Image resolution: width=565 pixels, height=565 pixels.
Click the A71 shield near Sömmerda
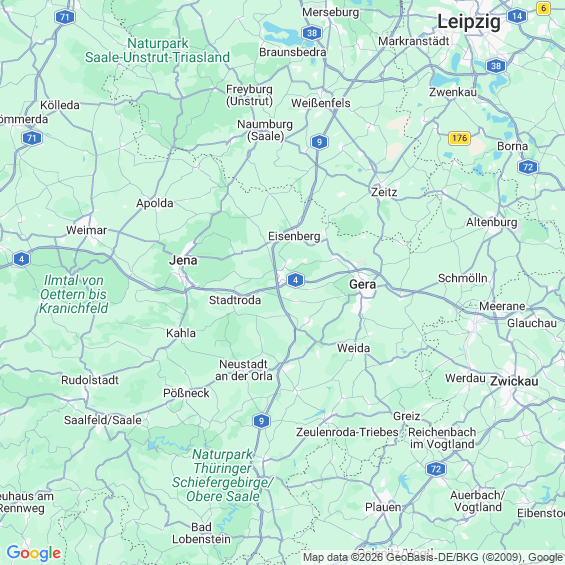(32, 138)
